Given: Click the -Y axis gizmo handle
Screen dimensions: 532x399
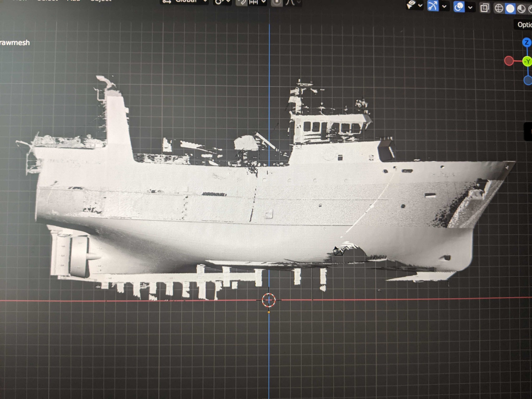Looking at the screenshot, I should click(527, 61).
